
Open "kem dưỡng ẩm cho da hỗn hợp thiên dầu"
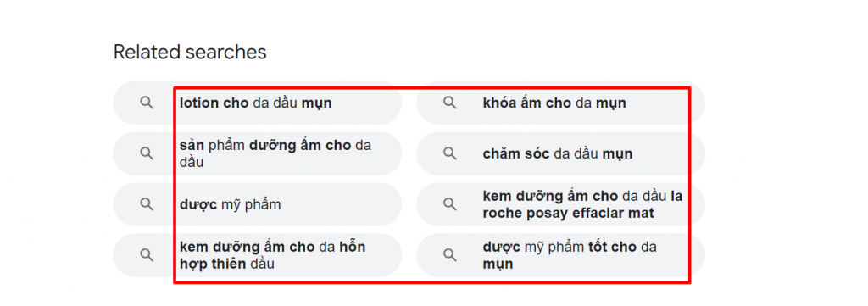(x=258, y=255)
